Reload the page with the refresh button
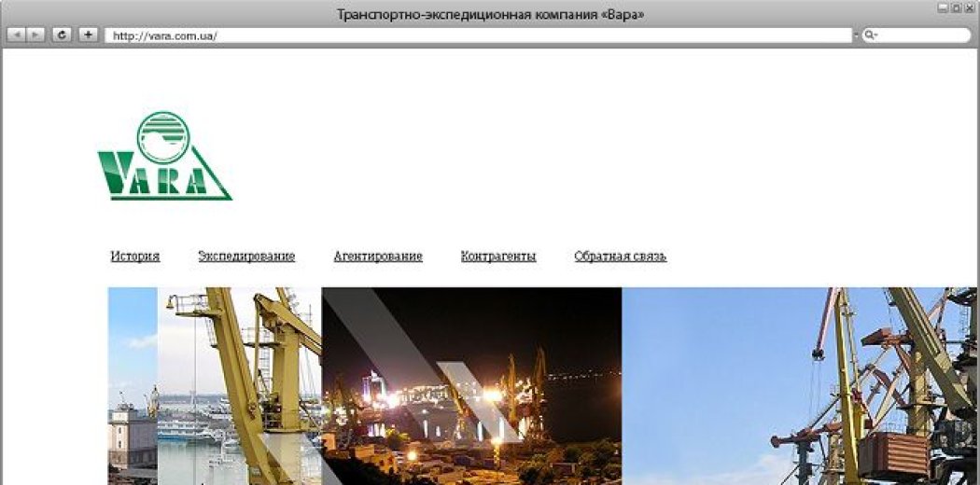The image size is (980, 485). pos(62,35)
